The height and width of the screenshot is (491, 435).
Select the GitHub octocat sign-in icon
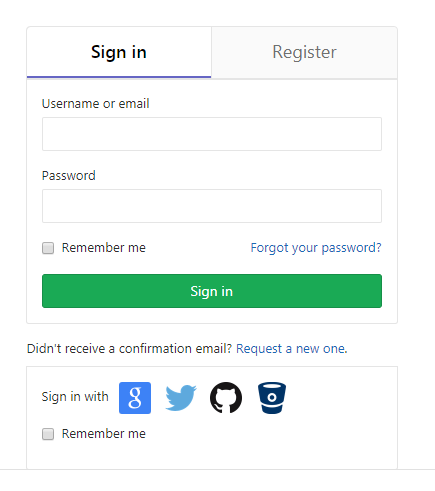tap(226, 398)
